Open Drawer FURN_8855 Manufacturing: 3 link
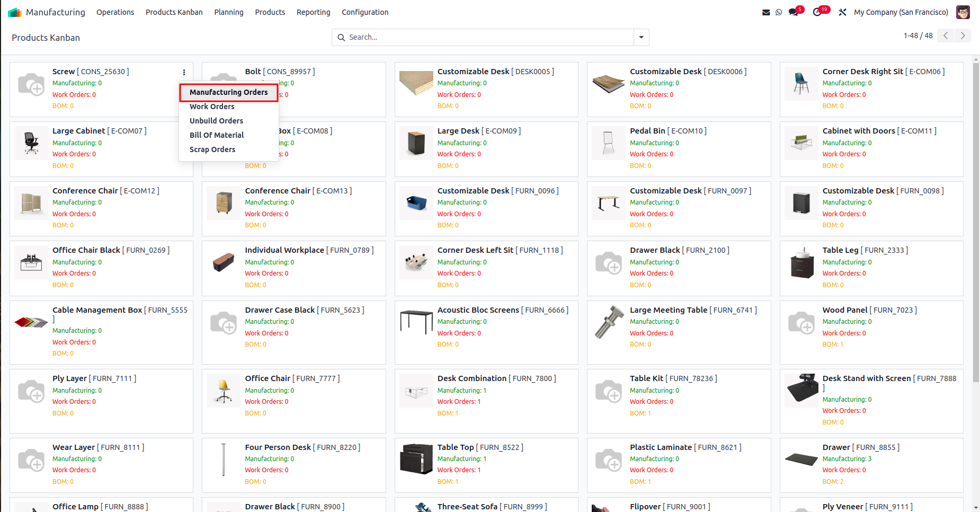 click(847, 459)
